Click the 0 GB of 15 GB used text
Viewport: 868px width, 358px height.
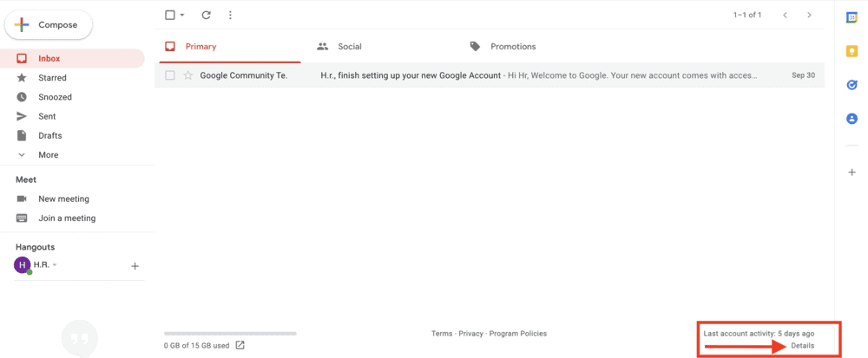196,346
